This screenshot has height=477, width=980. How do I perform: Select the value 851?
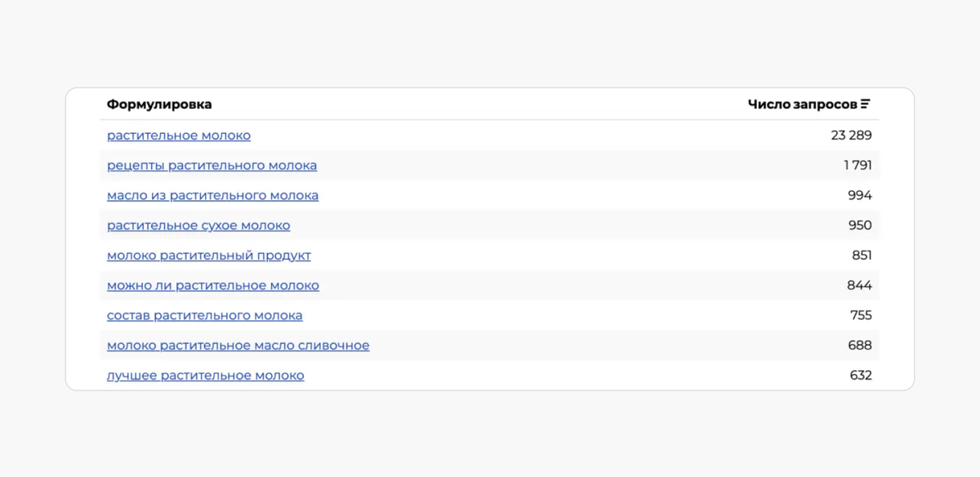(x=862, y=256)
